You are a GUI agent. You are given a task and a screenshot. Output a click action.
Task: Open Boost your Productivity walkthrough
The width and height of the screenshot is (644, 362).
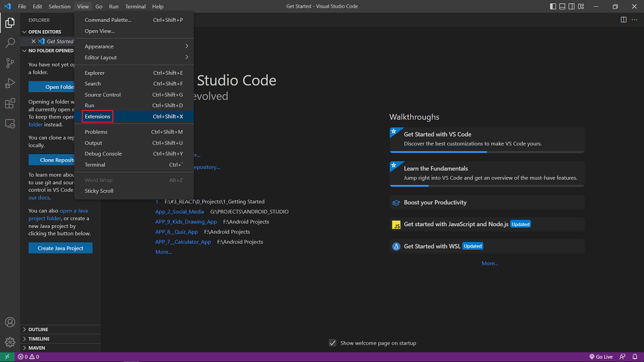point(487,202)
